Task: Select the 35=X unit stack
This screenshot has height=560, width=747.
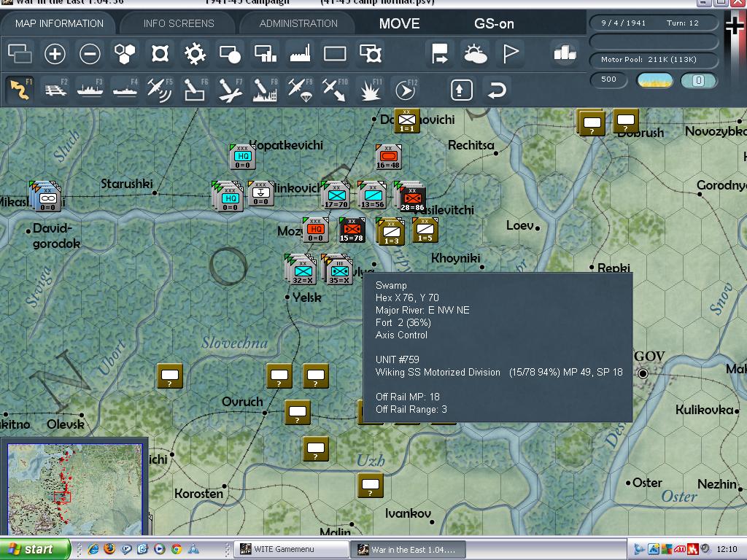Action: pos(338,270)
